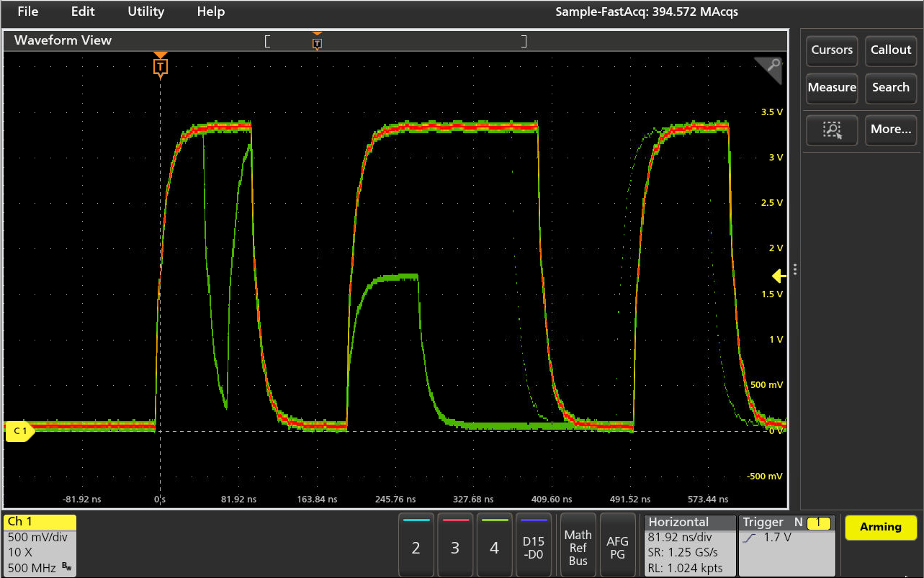
Task: Open the Math Ref Bus menu
Action: (x=578, y=545)
